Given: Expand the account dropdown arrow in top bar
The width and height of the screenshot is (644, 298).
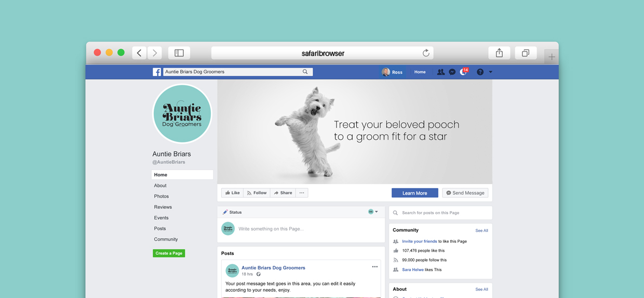Looking at the screenshot, I should coord(490,72).
